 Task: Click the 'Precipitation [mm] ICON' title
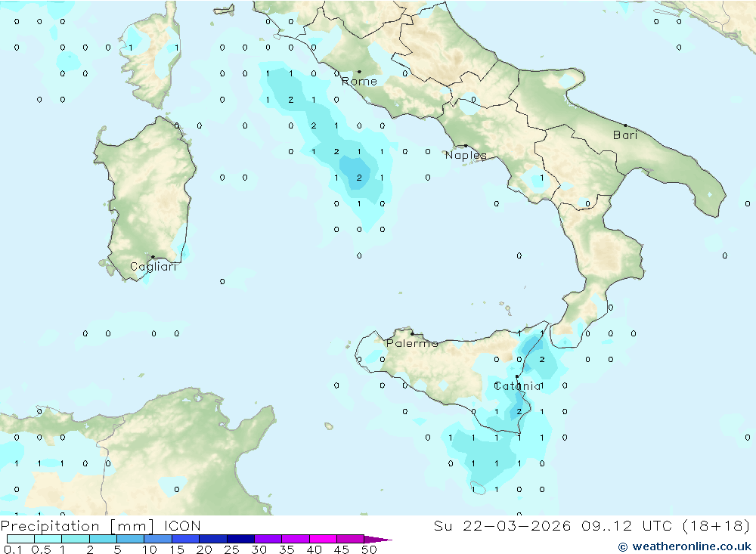tap(101, 525)
